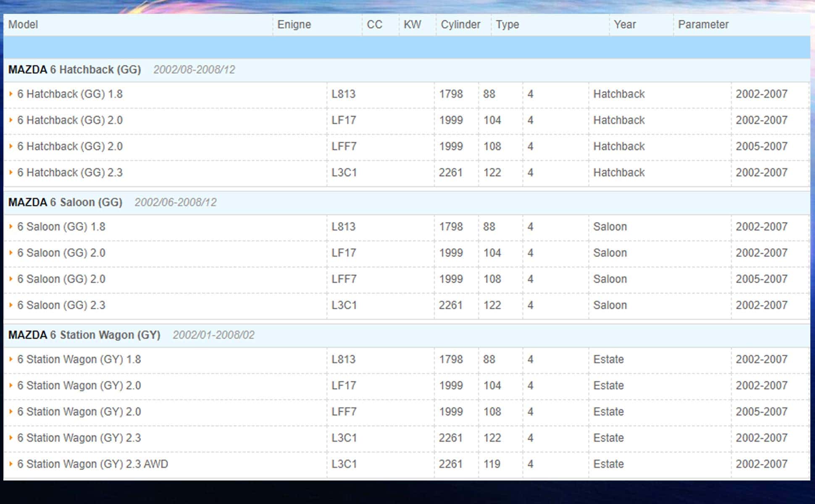Screen dimensions: 815x504
Task: Click 2005-2007 year in Station Wagon row
Action: tap(761, 412)
